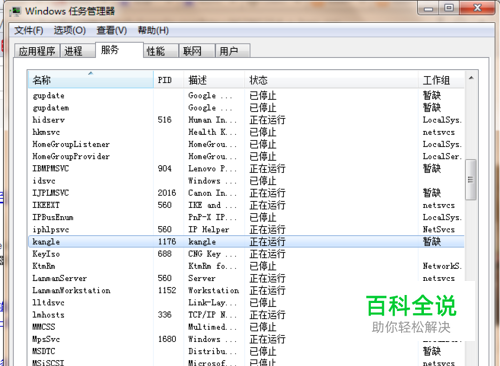Viewport: 500px width, 366px height.
Task: Switch to the 性能 tab
Action: pyautogui.click(x=161, y=51)
